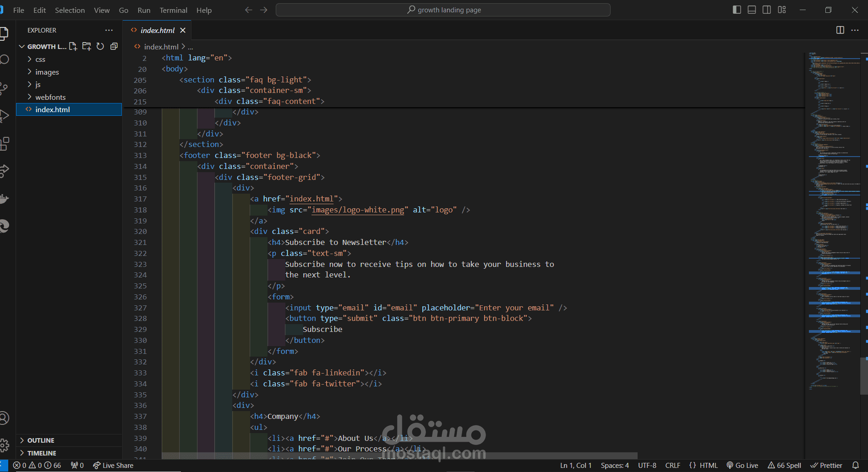Open the Manage gear icon

point(4,445)
